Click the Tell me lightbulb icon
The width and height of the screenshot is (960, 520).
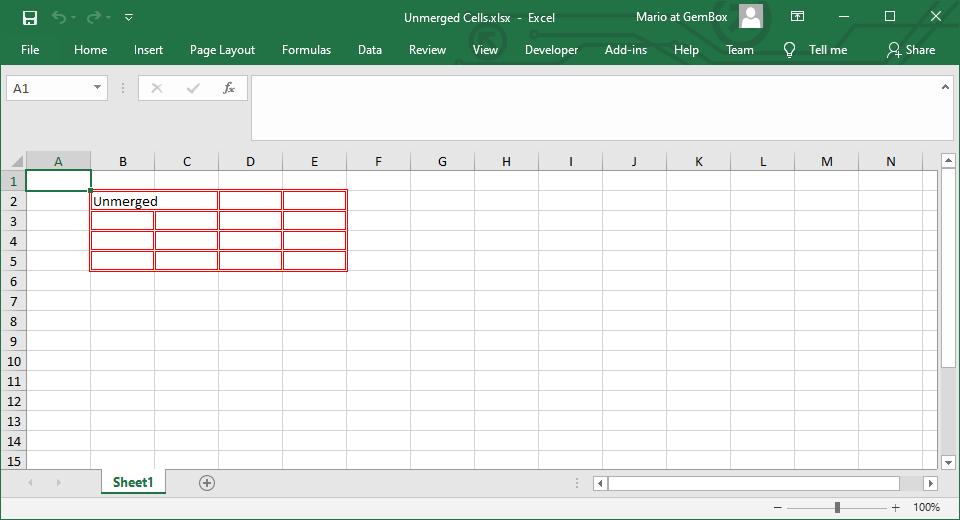pos(789,50)
